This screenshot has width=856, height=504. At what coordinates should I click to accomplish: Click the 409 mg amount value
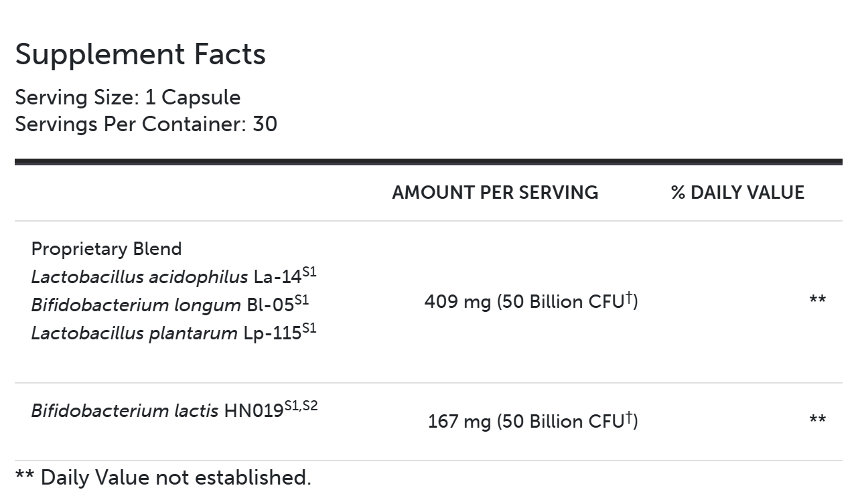pos(458,302)
